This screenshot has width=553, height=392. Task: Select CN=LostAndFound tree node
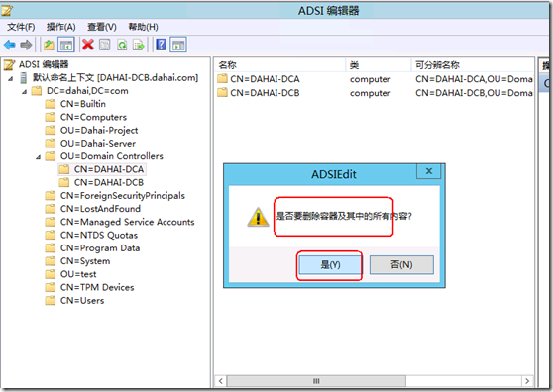100,209
